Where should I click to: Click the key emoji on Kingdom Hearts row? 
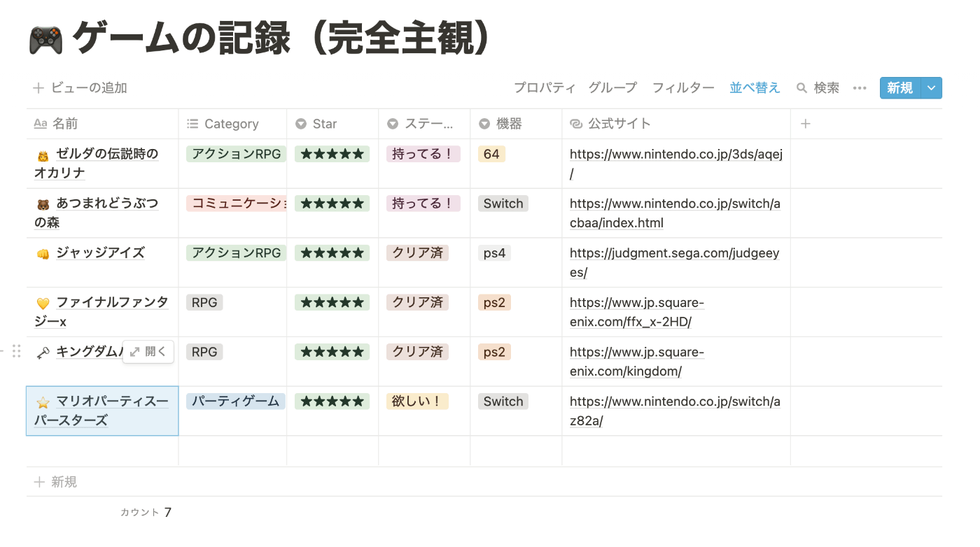tap(43, 353)
